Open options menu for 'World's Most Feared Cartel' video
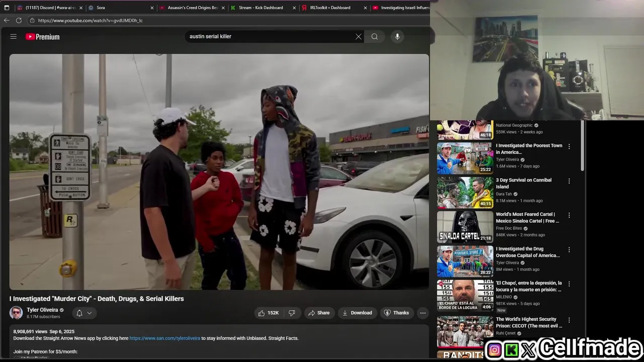Viewport: 644px width, 362px height. coord(569,215)
